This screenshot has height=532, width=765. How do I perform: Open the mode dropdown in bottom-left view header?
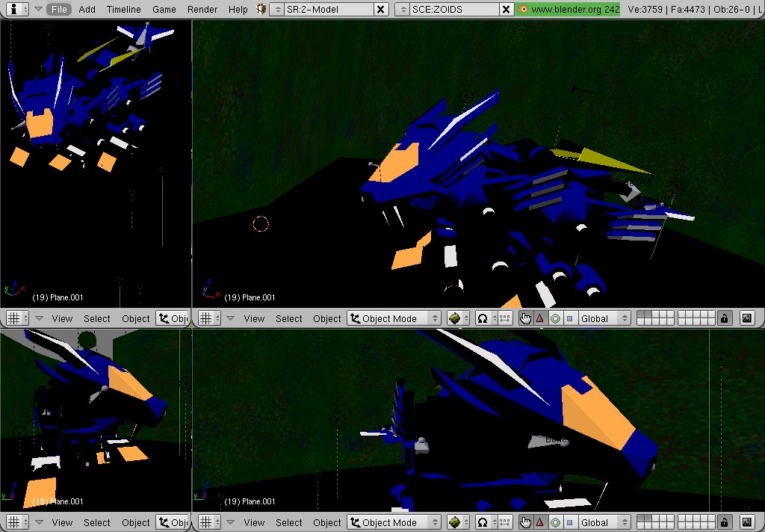[173, 522]
